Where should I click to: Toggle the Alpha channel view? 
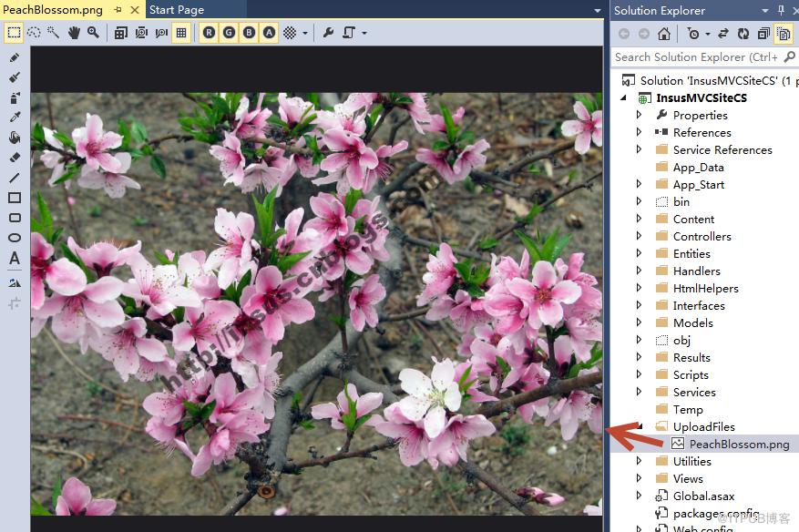tap(269, 33)
